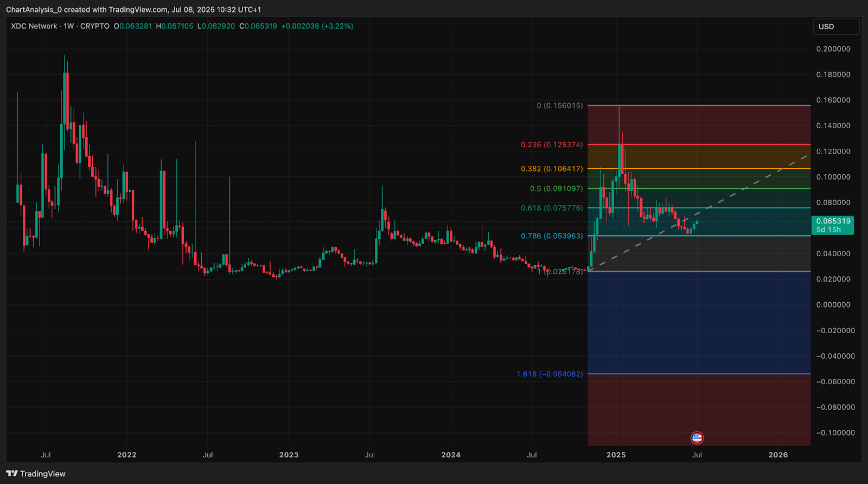Select the 0.786 (0.053963) Fibonacci label
The width and height of the screenshot is (868, 484).
[x=551, y=236]
